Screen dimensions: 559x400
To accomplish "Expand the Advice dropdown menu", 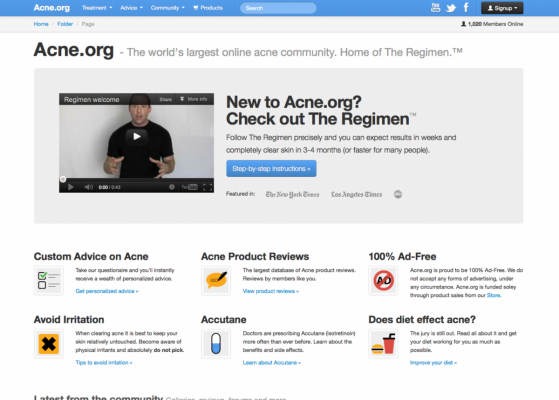I will pyautogui.click(x=131, y=8).
